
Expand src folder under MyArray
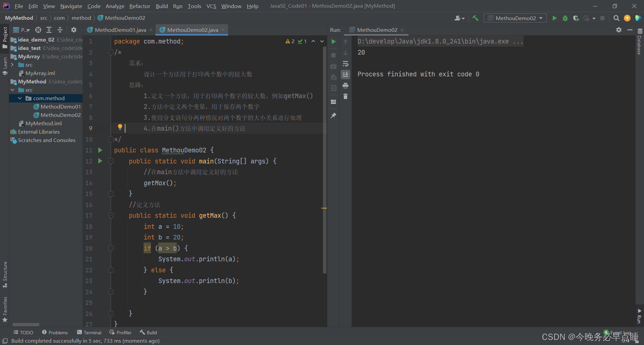pos(12,65)
